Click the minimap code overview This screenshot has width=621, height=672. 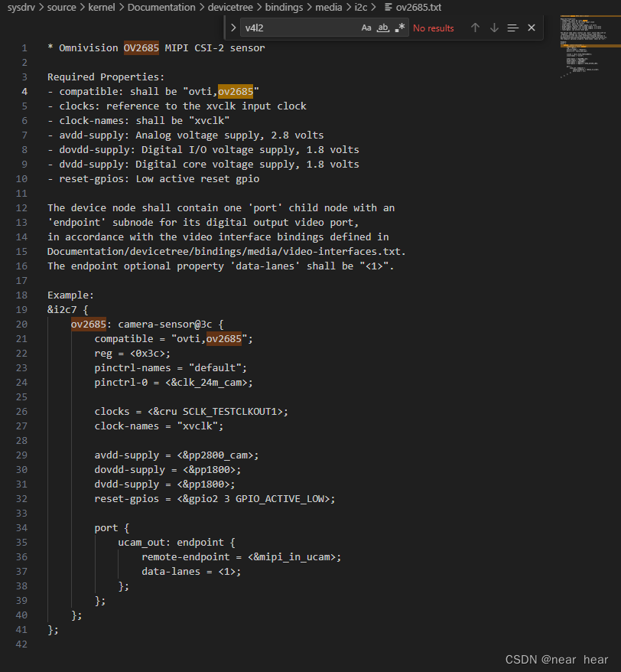[x=590, y=46]
